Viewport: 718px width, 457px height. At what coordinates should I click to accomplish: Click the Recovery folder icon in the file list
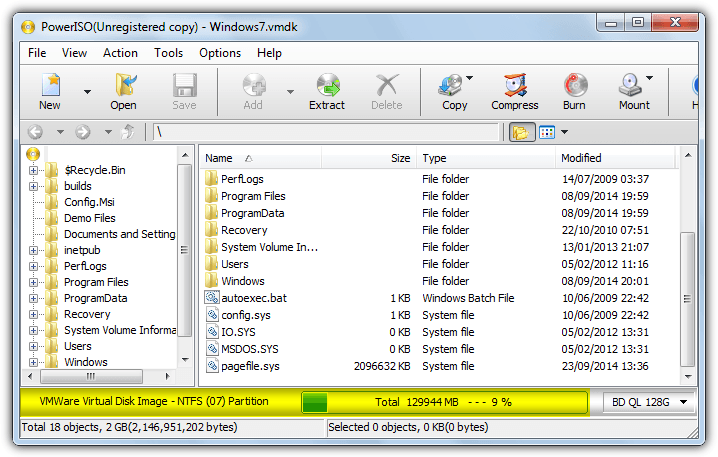click(212, 230)
